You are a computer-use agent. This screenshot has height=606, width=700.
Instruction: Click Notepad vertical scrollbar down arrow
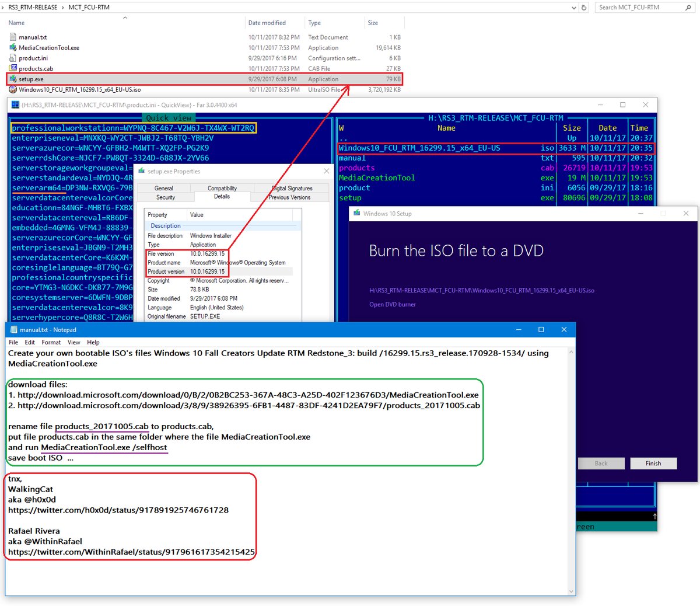(572, 591)
